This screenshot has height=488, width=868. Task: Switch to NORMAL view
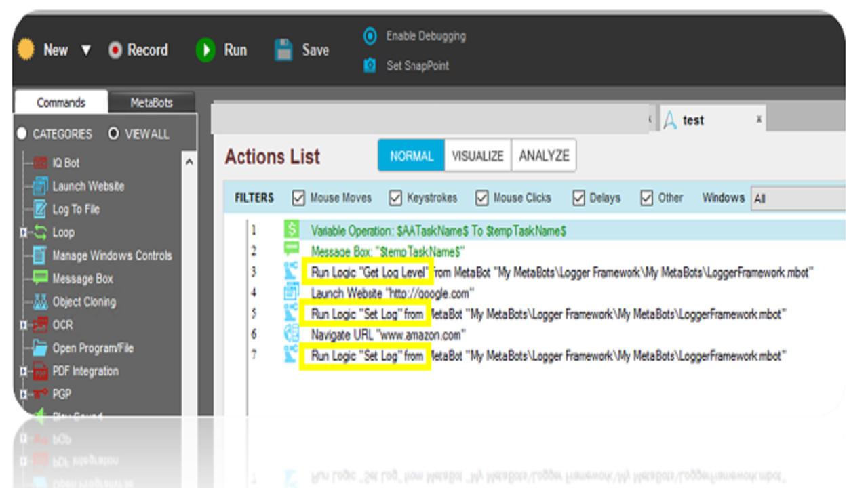(412, 156)
